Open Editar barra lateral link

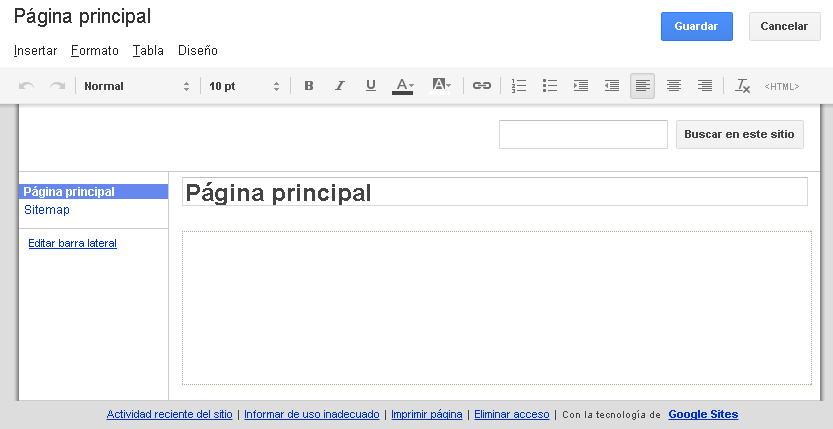(72, 243)
